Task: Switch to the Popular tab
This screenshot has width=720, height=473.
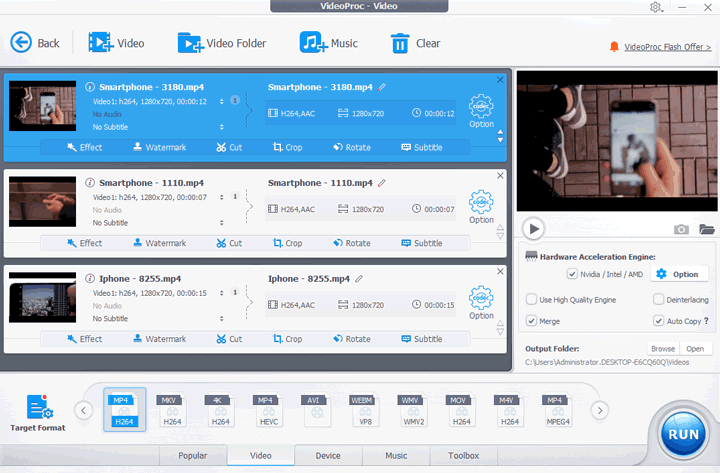Action: 193,456
